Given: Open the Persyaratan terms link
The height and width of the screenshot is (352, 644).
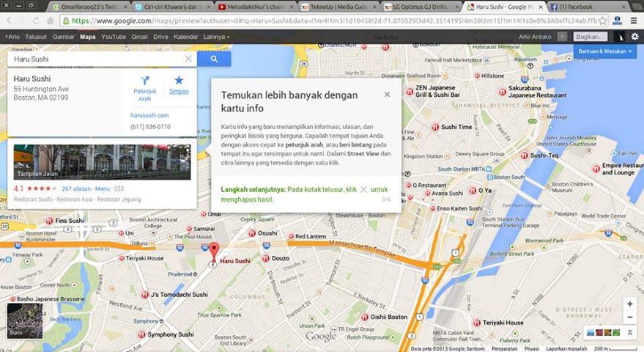Looking at the screenshot, I should pos(504,349).
